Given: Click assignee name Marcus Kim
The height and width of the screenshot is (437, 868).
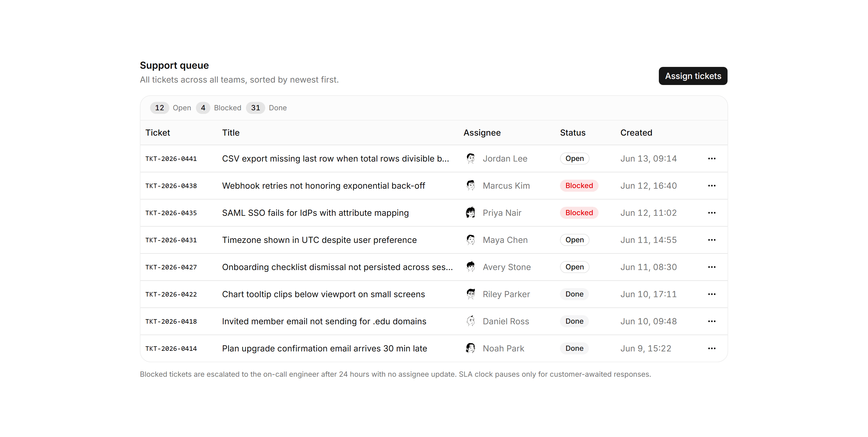Looking at the screenshot, I should [506, 186].
